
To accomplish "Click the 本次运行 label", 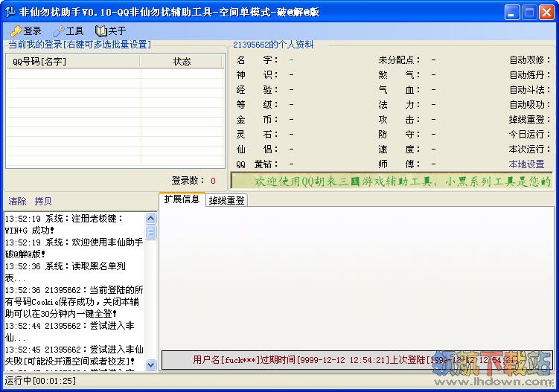I will (x=530, y=149).
